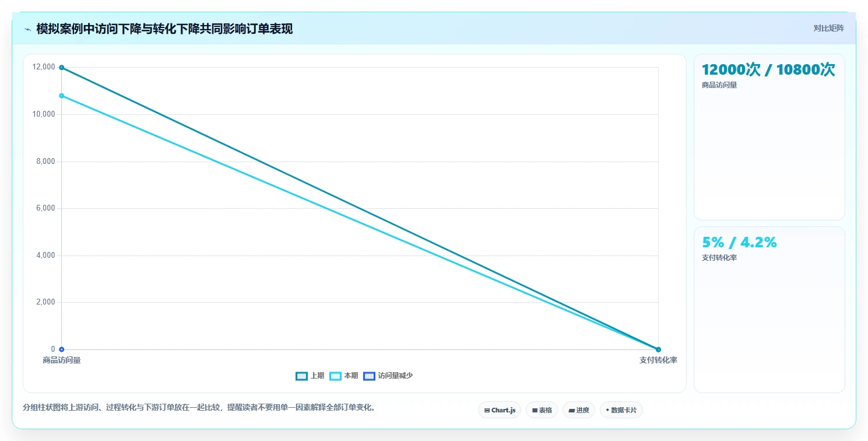Click the 2,000 y-axis tick label

(x=45, y=302)
